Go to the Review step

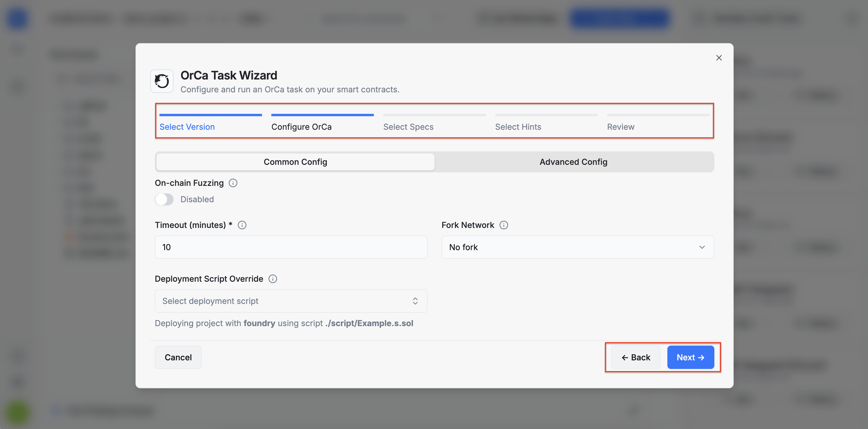(x=658, y=123)
